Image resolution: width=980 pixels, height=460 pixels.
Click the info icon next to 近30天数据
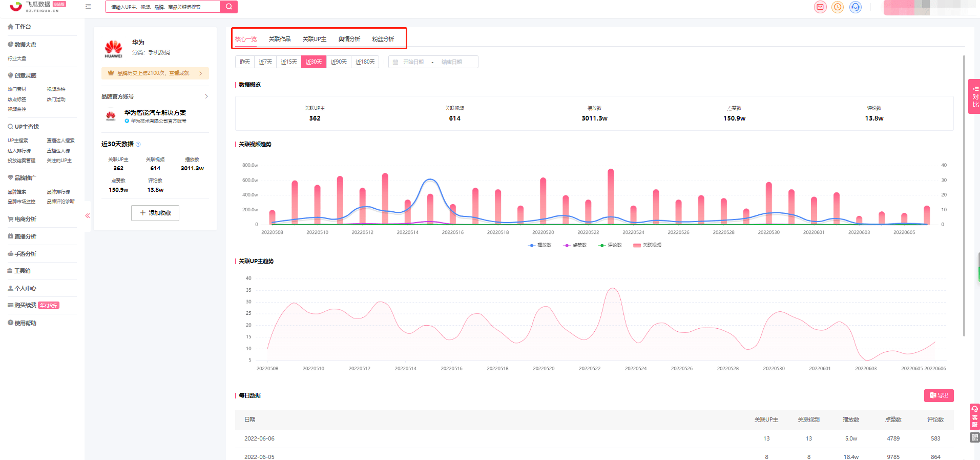(x=138, y=144)
